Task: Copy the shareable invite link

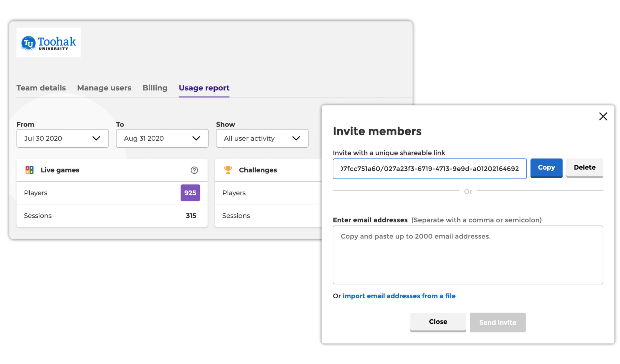Action: tap(546, 168)
